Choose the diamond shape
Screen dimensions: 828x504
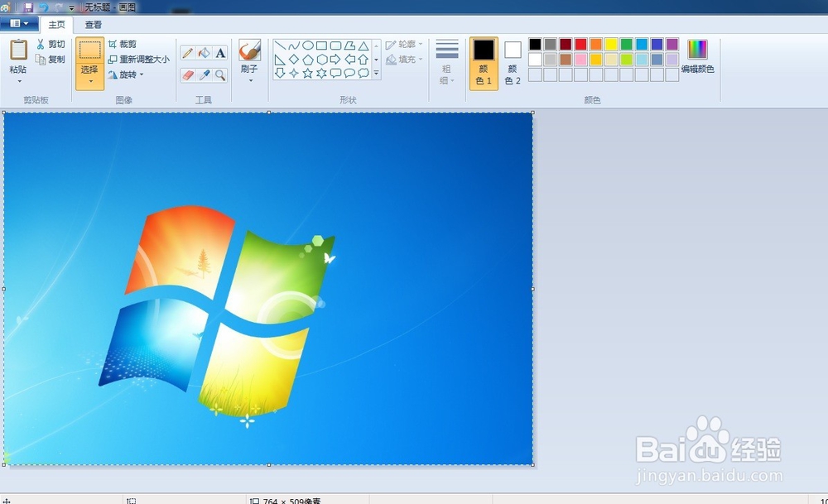tap(294, 60)
